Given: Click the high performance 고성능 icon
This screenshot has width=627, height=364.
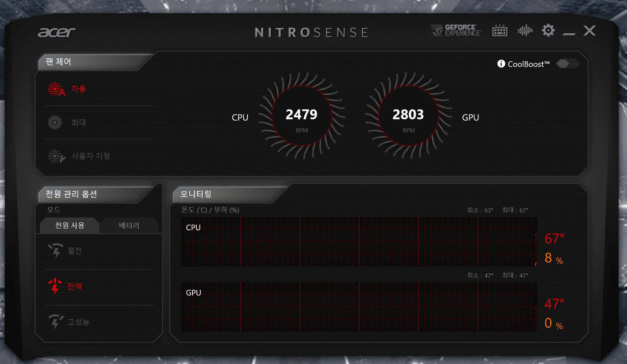Looking at the screenshot, I should pyautogui.click(x=56, y=322).
